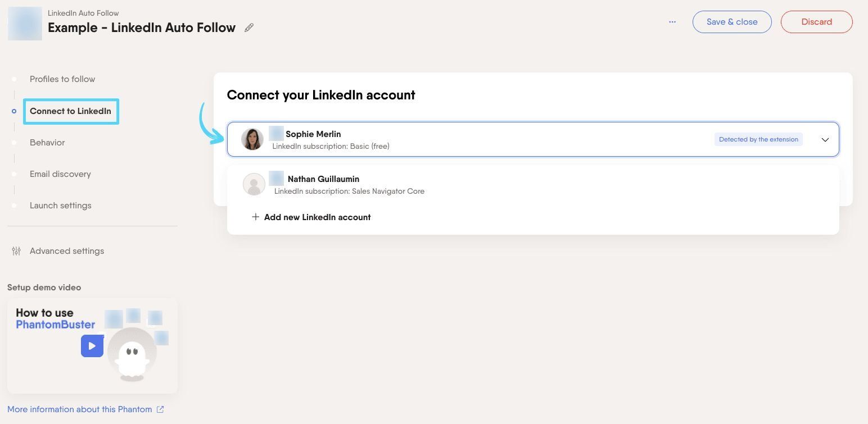
Task: Play the How to use PhantomBuster video
Action: click(x=92, y=346)
